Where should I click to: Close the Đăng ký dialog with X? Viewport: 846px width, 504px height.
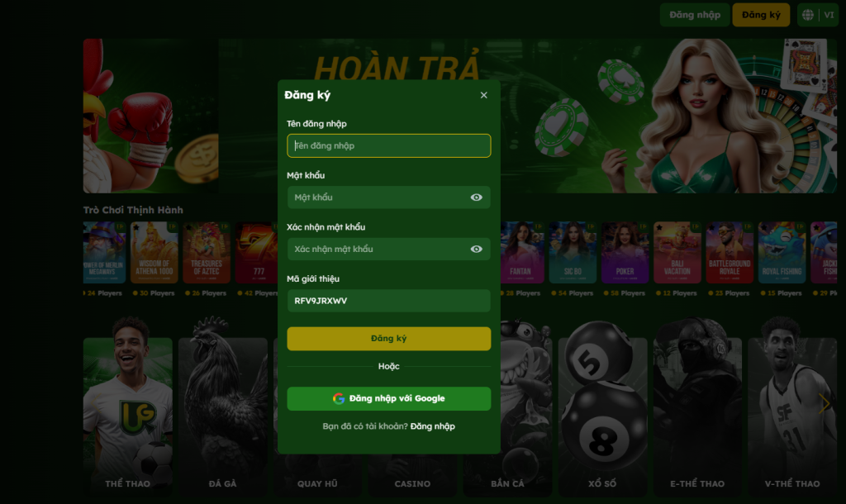coord(483,95)
